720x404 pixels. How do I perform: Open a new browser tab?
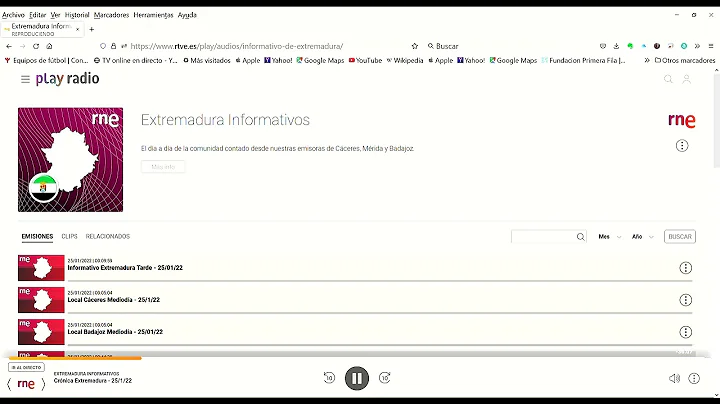91,29
